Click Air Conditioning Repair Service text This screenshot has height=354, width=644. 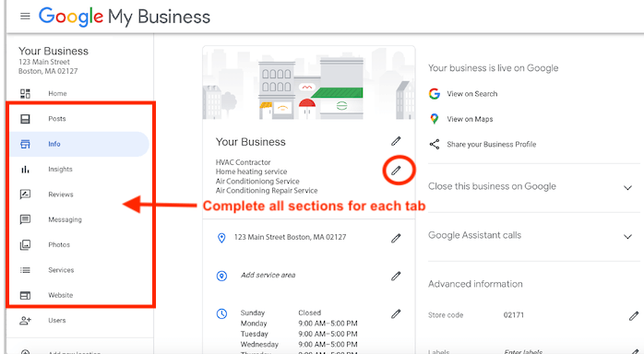pos(267,190)
